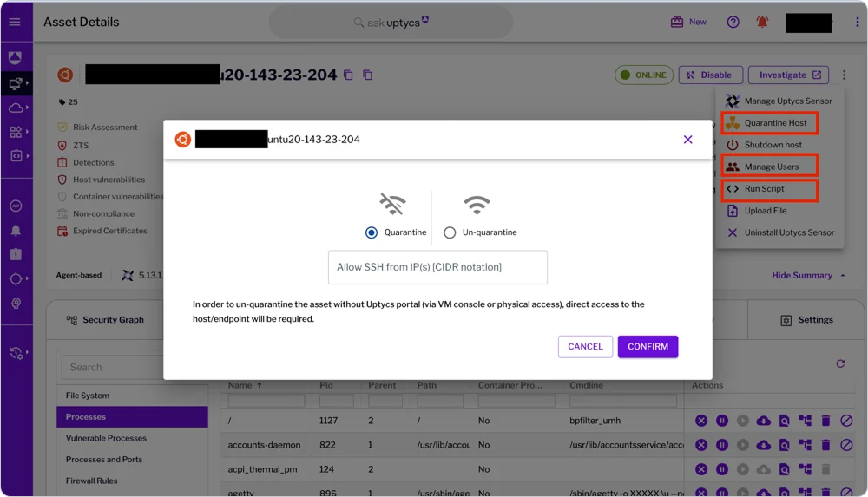
Task: Open the Security Graph tab
Action: (x=105, y=320)
